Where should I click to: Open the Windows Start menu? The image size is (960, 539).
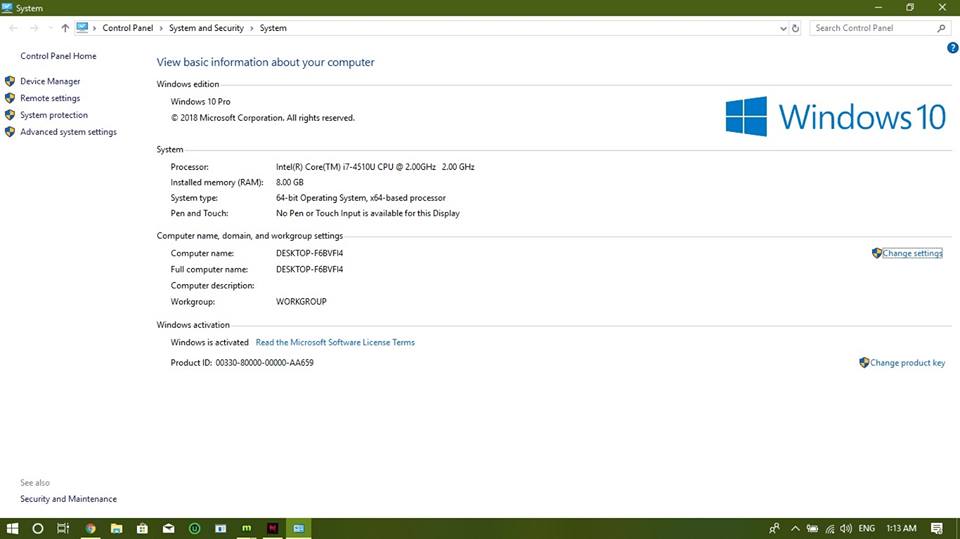click(12, 528)
